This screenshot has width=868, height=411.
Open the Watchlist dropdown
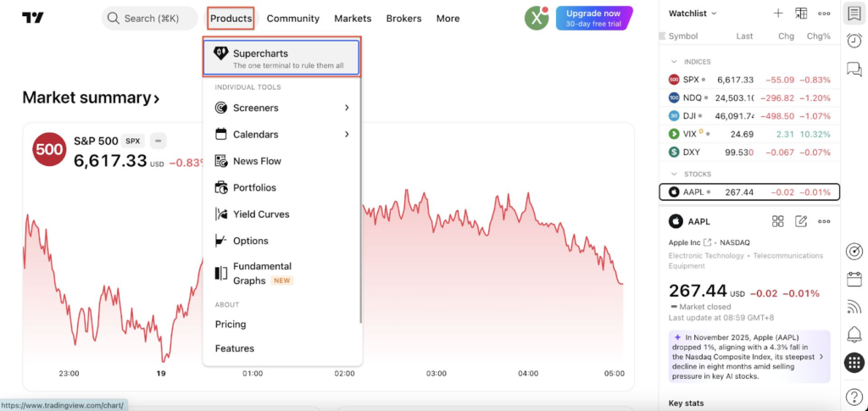(693, 14)
